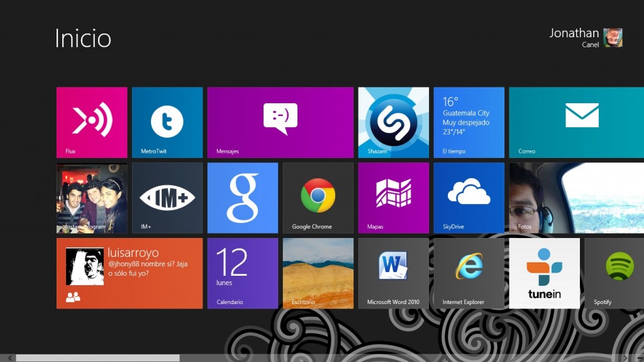
Task: Click the "Muy despejado" weather condition
Action: coord(466,122)
